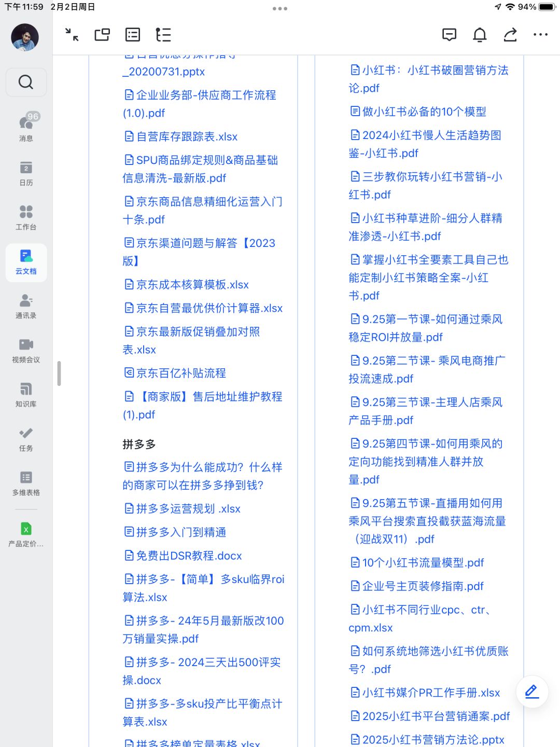Open 拼多多-2024三天出500评实操.docx
The height and width of the screenshot is (747, 560).
[202, 671]
